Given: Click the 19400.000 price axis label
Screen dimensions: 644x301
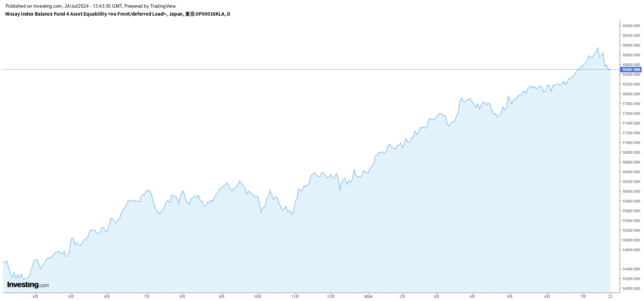Looking at the screenshot, I should tap(631, 26).
